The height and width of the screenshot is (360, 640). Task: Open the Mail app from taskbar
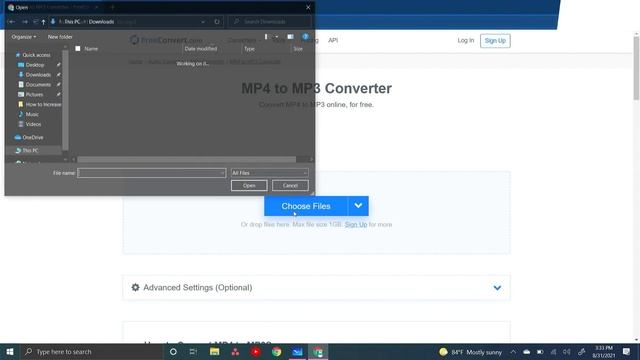(297, 352)
